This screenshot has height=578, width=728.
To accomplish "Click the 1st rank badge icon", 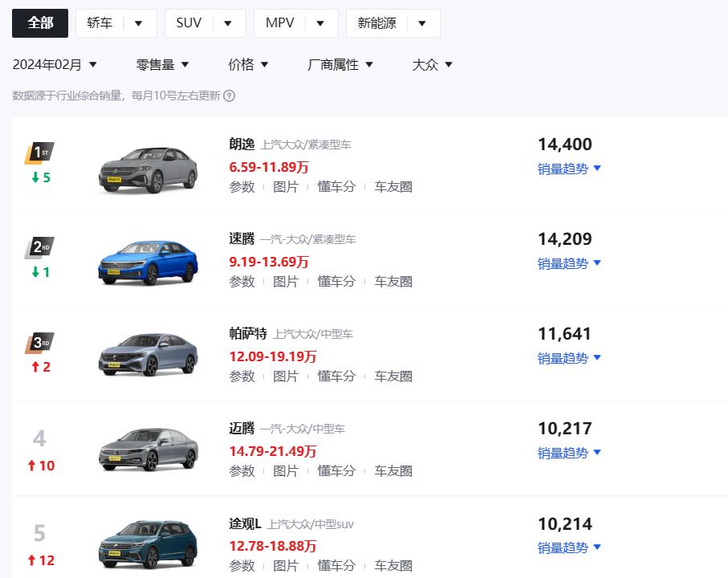I will point(39,153).
